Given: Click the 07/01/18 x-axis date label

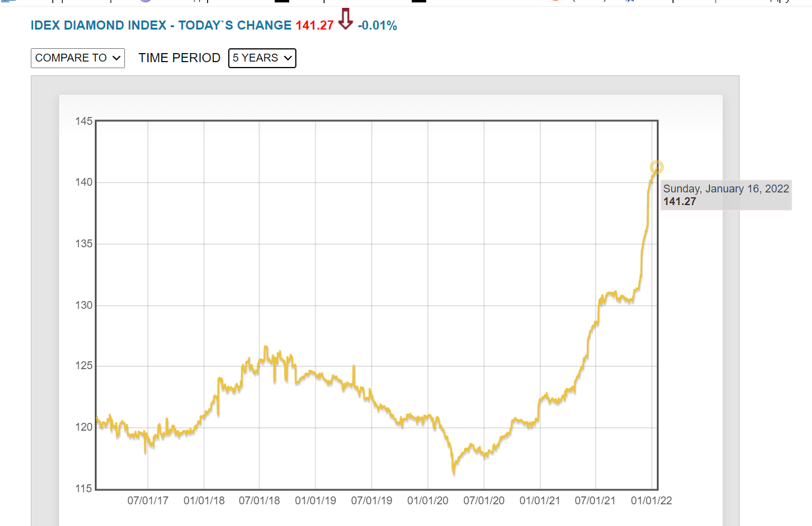Looking at the screenshot, I should click(x=260, y=501).
